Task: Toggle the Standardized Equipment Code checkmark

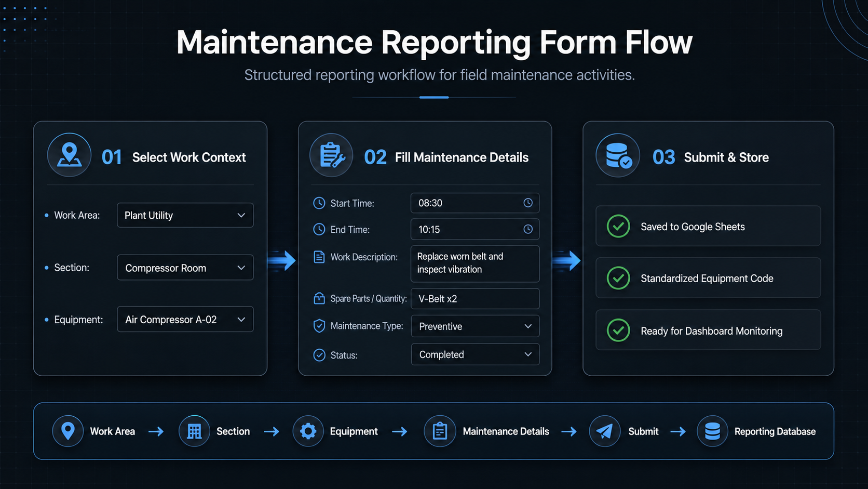Action: tap(618, 278)
